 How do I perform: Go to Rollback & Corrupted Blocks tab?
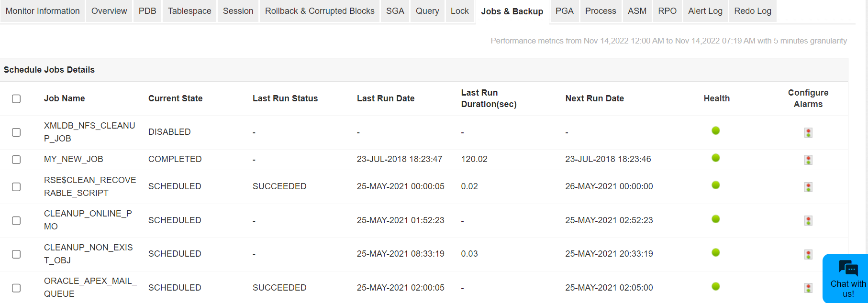pos(320,11)
